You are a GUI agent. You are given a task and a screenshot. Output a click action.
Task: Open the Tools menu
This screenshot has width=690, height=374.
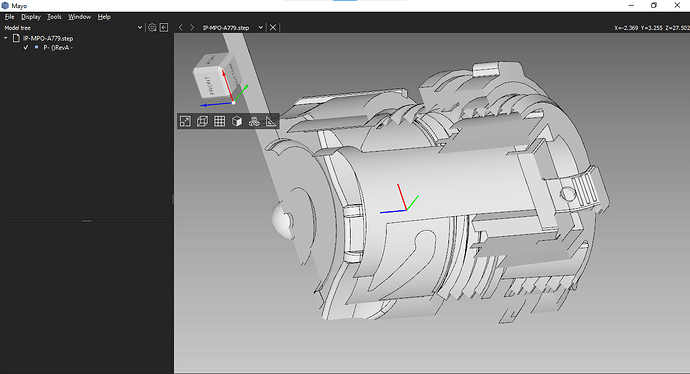(x=54, y=17)
